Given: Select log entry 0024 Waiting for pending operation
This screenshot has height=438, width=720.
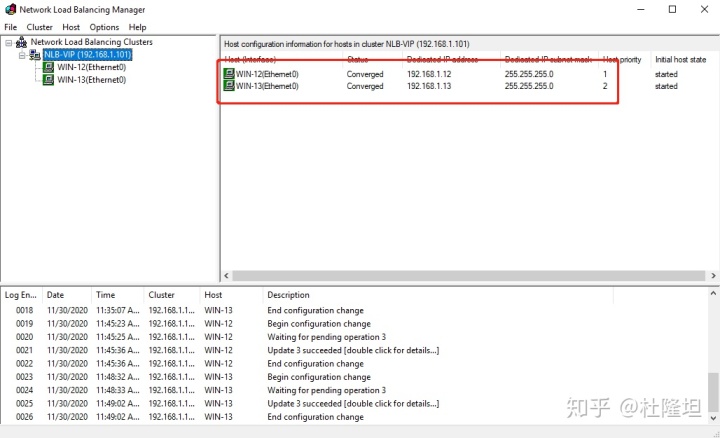Looking at the screenshot, I should [307, 390].
